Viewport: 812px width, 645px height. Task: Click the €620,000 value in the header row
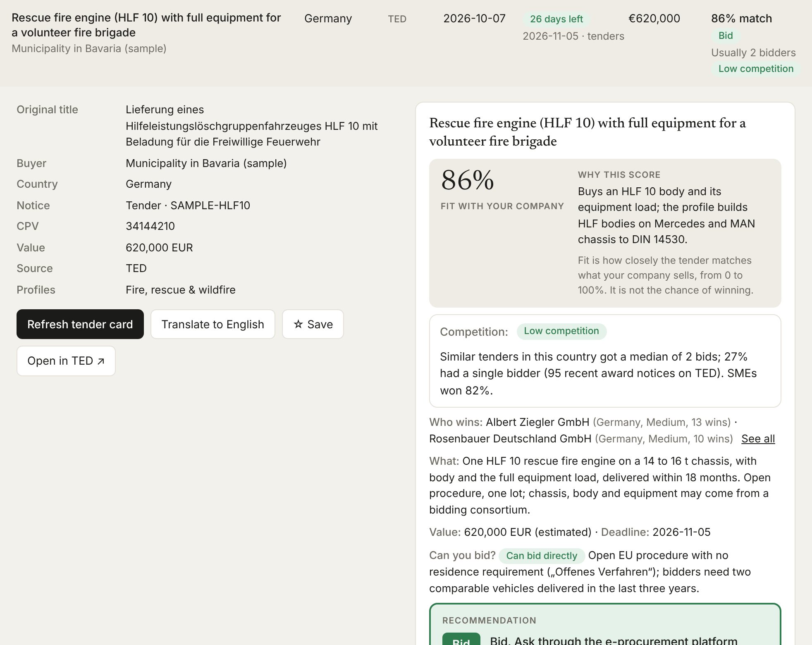pos(654,19)
